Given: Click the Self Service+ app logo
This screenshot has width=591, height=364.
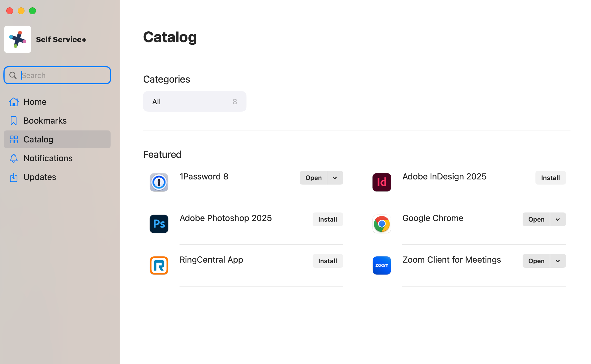Looking at the screenshot, I should click(x=18, y=39).
